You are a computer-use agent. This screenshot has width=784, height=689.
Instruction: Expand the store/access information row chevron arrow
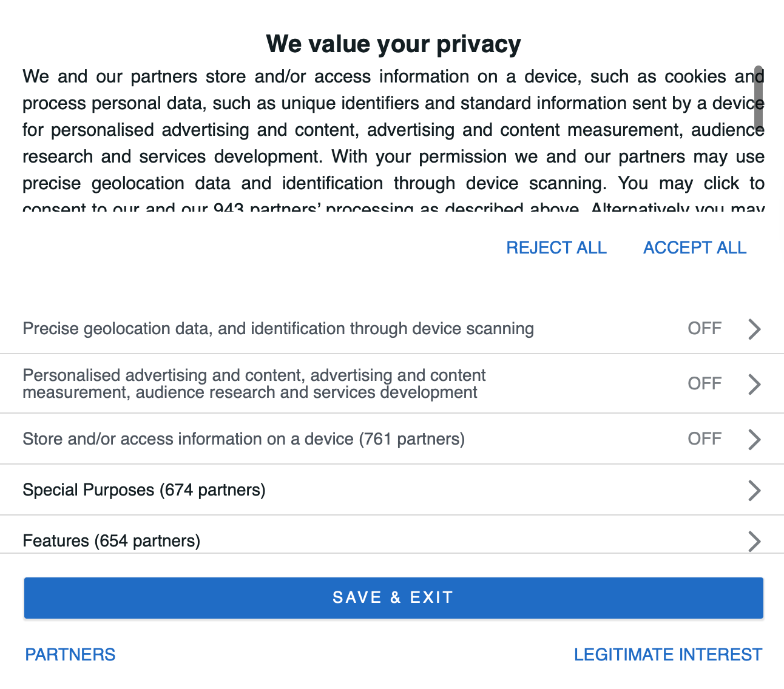(x=754, y=439)
